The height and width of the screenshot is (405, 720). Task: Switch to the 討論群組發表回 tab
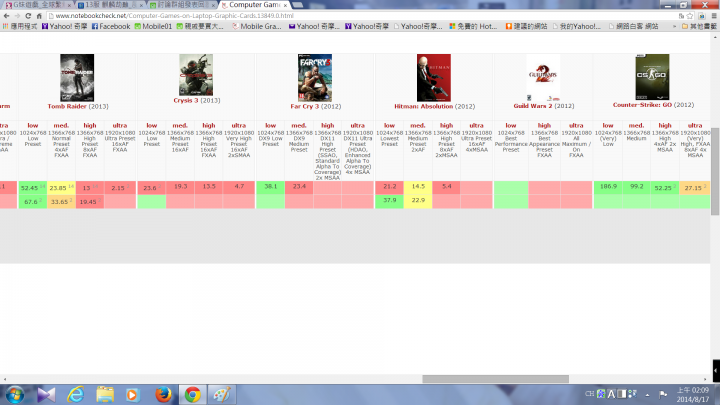point(182,5)
